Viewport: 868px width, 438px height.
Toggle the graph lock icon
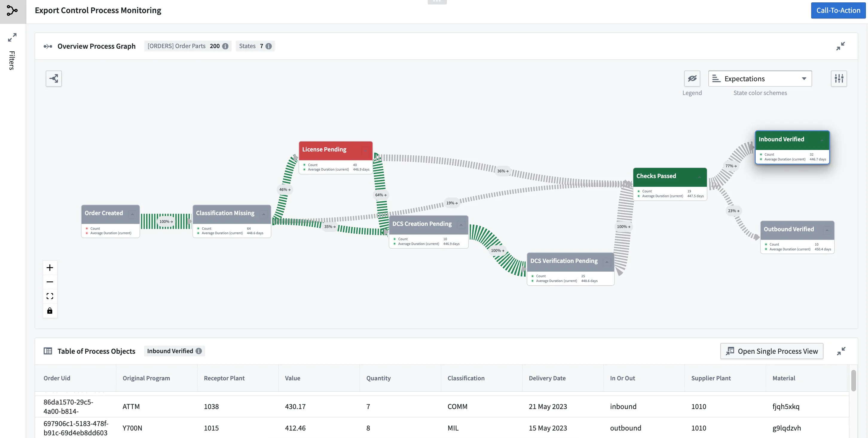click(50, 311)
